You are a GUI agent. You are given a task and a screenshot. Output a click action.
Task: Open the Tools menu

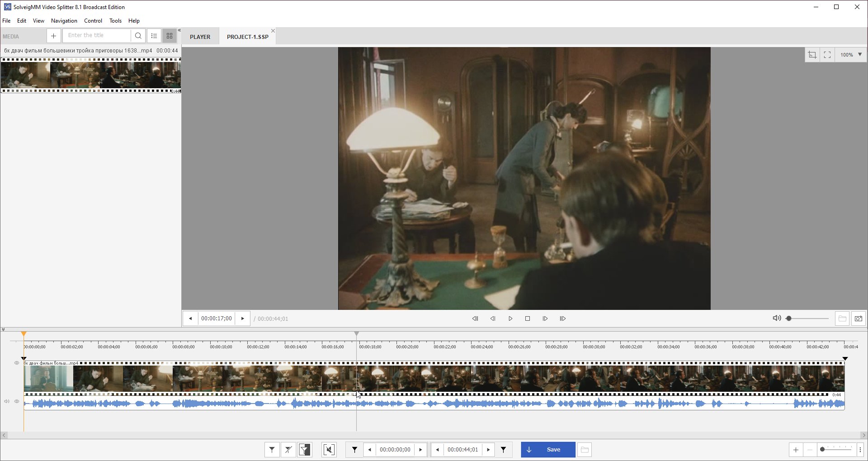tap(115, 21)
